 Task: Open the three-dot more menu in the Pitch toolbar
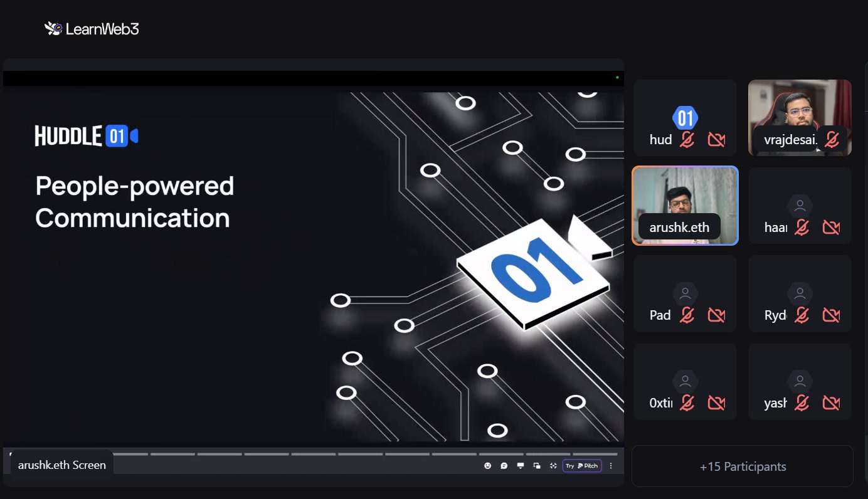pos(611,466)
